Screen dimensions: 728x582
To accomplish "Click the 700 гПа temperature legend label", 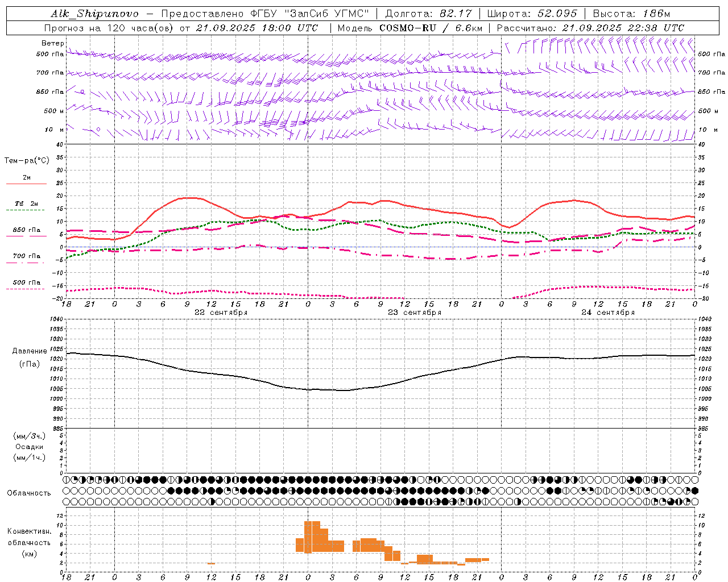I will coord(27,256).
